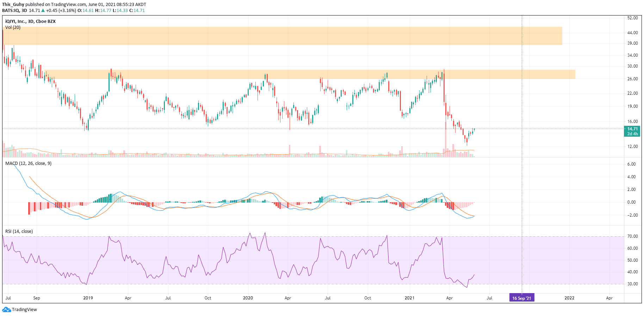
Task: Click the This_Guhy author name
Action: tap(13, 5)
